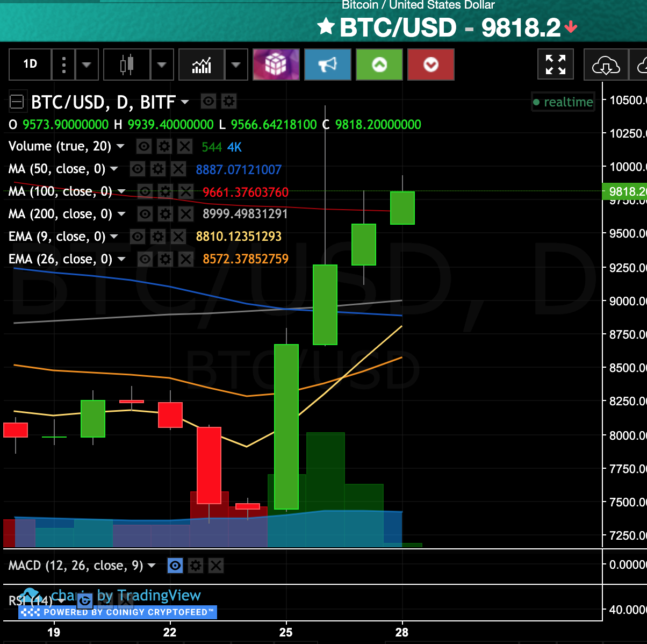Screen dimensions: 647x644
Task: Click Powered by Coinigy Cryptofeed banner
Action: point(118,612)
